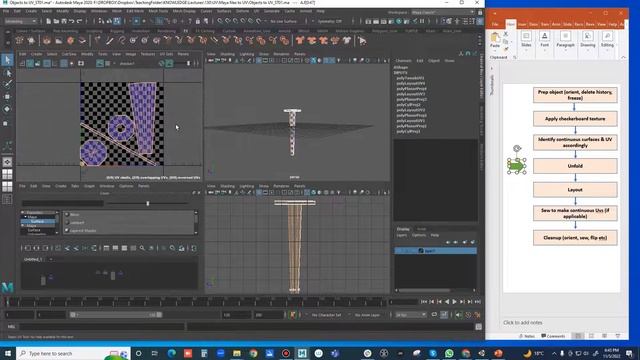Switch to the Poly Modeling shelf tab
640x360 pixels.
[65, 31]
